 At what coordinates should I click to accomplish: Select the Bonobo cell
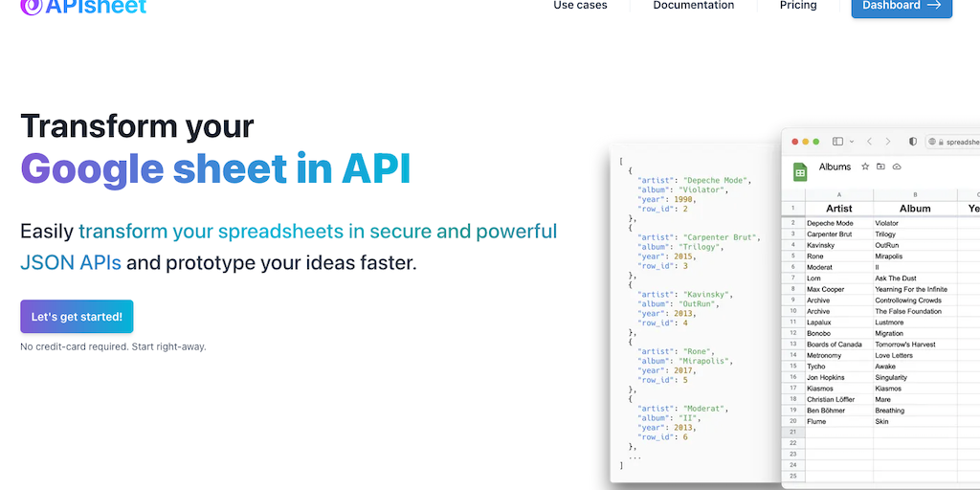(839, 333)
